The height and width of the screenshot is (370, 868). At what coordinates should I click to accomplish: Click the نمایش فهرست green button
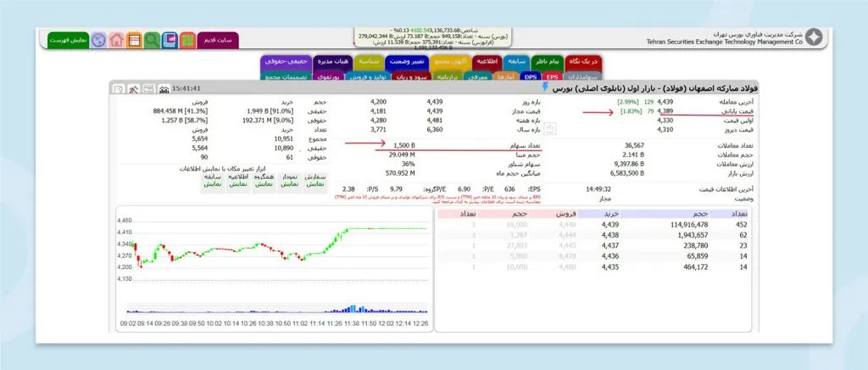tap(68, 41)
